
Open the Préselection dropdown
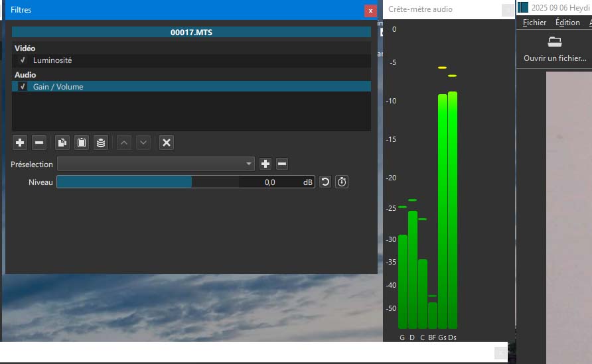click(156, 164)
